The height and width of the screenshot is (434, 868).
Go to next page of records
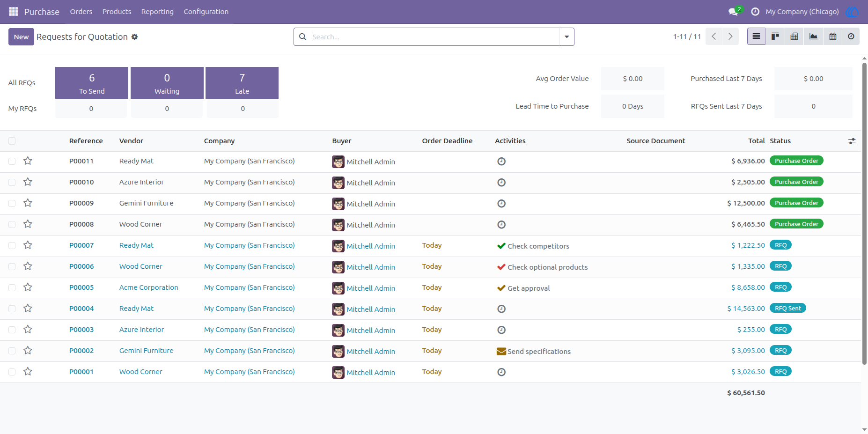[x=730, y=37]
